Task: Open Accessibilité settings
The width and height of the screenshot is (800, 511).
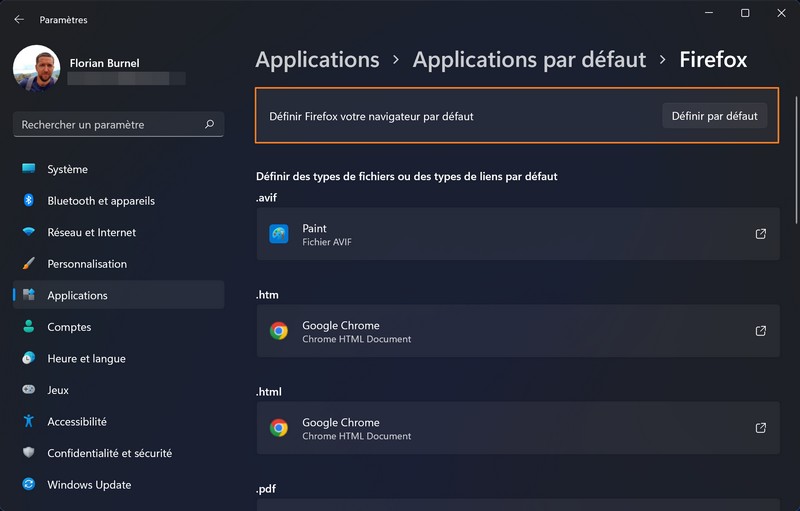Action: (118, 422)
